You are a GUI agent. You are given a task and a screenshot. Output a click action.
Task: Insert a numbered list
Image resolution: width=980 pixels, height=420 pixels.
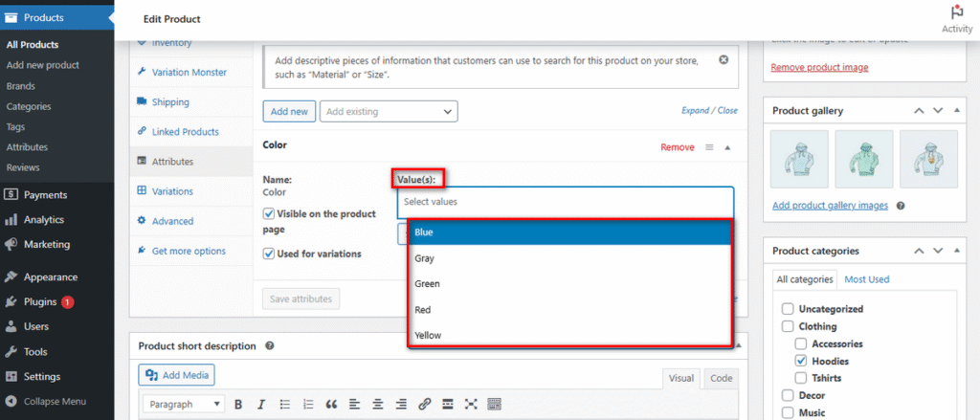[x=308, y=404]
